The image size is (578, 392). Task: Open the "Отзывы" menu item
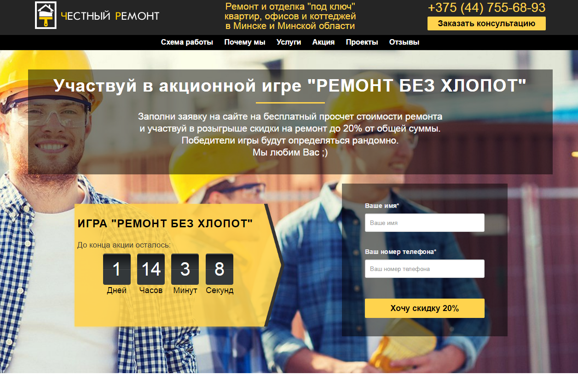click(x=404, y=42)
